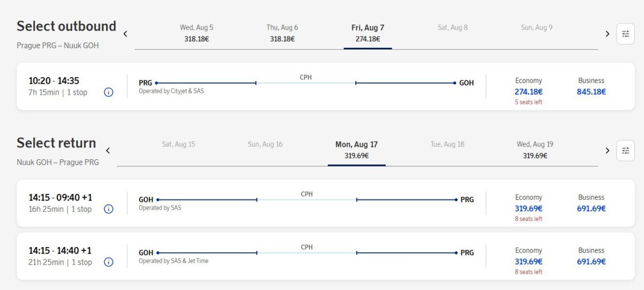Select Sat, Aug 15 return date

(179, 145)
